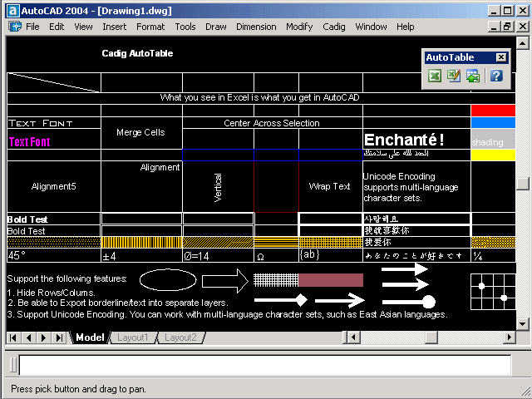Click the update table from Excel icon
The width and height of the screenshot is (532, 399).
[x=473, y=76]
